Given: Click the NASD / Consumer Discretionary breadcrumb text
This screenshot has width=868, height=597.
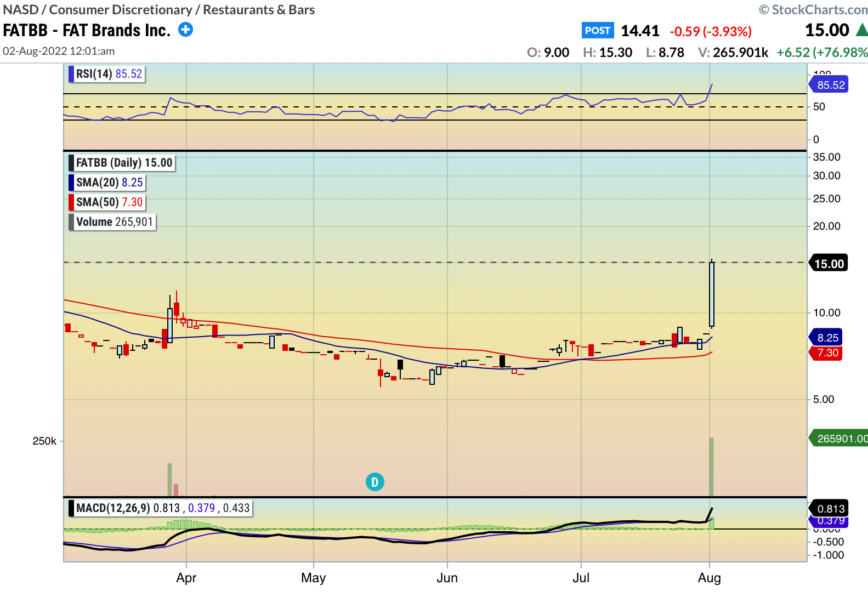Looking at the screenshot, I should [x=159, y=10].
